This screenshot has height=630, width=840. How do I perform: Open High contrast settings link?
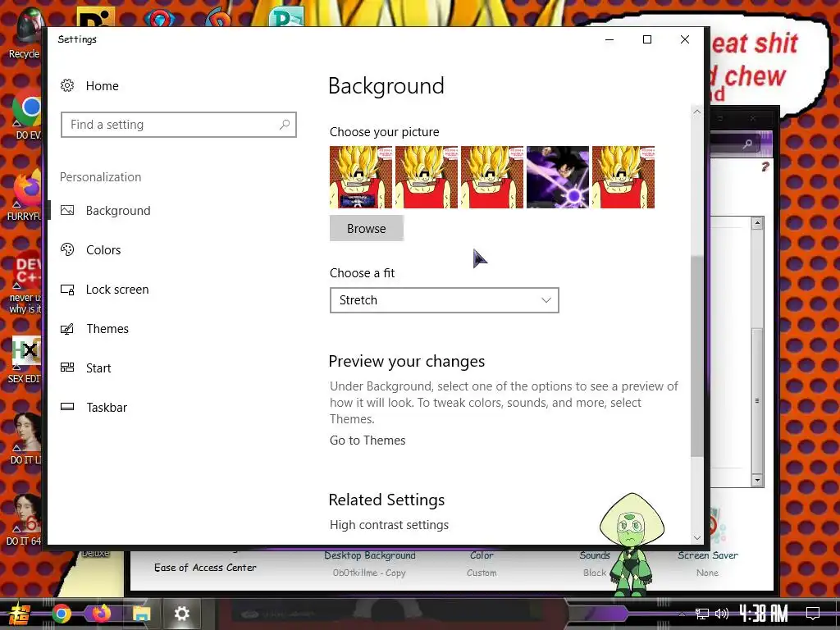(x=389, y=525)
